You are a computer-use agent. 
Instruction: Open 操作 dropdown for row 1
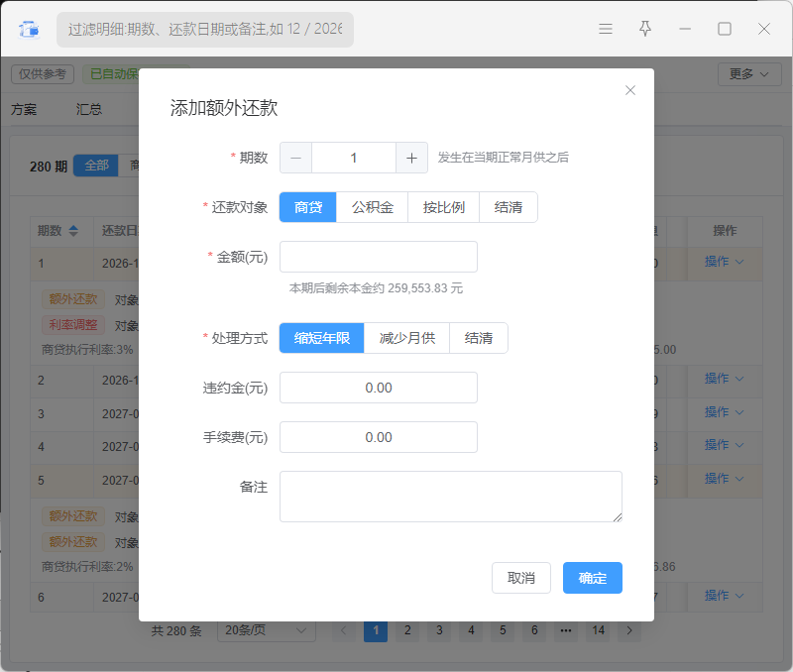pyautogui.click(x=724, y=262)
